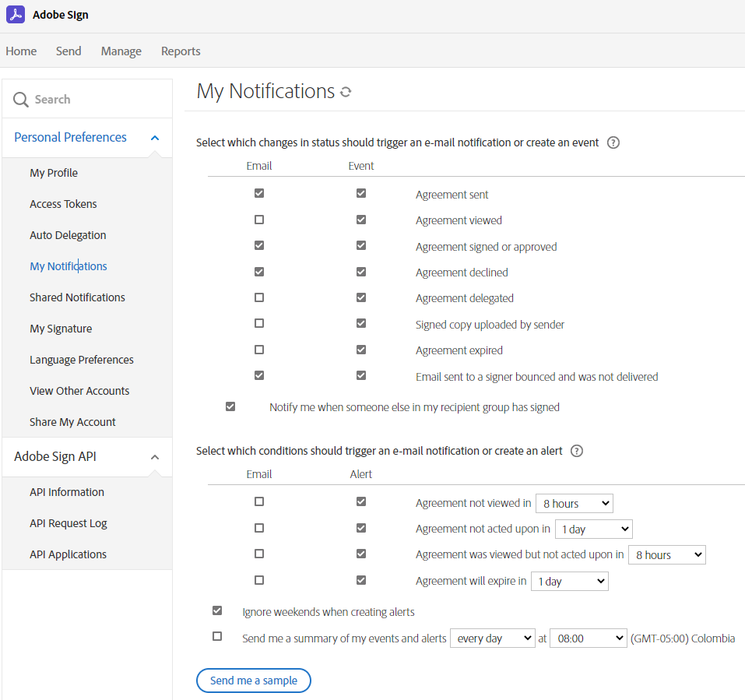The image size is (745, 700).
Task: Uncheck Email notification for Agreement sent
Action: point(258,192)
